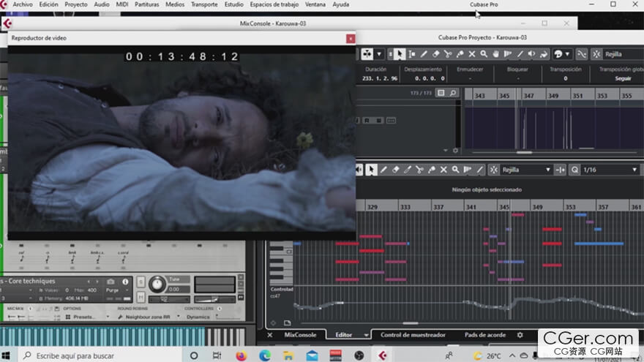Toggle the Kontakt Solo S button

[141, 282]
